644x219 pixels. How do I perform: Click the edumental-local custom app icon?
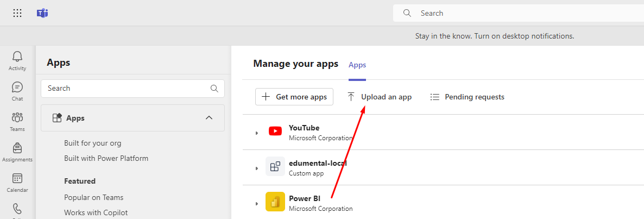tap(275, 166)
